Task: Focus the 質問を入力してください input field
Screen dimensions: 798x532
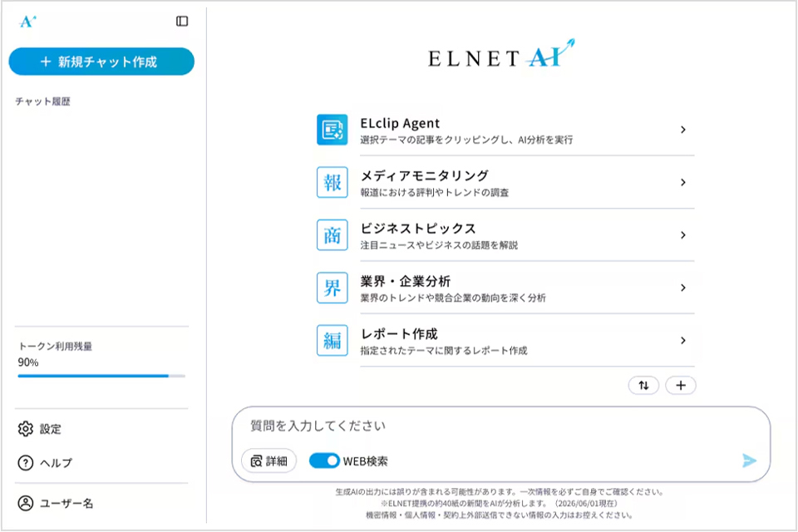Action: (x=500, y=426)
